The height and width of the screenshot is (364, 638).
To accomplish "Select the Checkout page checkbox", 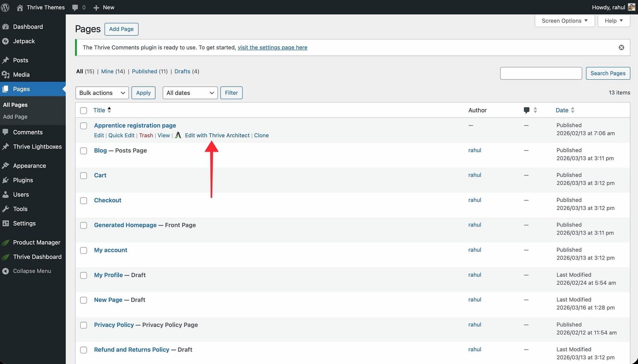I will tap(84, 201).
